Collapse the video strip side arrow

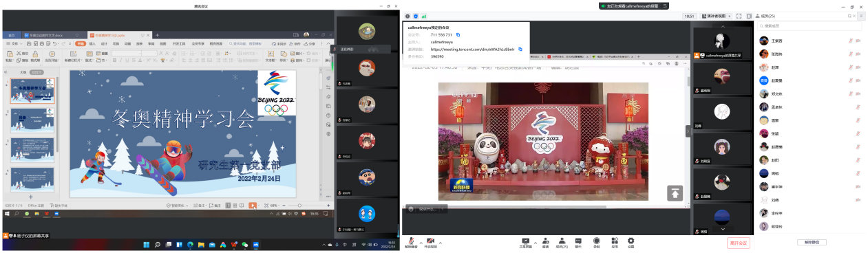click(x=688, y=131)
